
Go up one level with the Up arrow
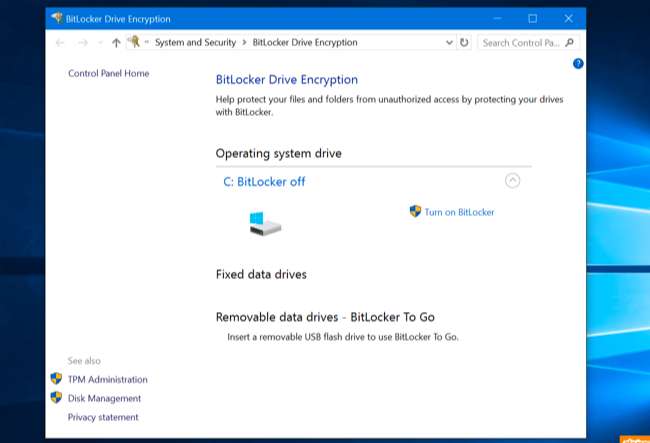pyautogui.click(x=116, y=43)
